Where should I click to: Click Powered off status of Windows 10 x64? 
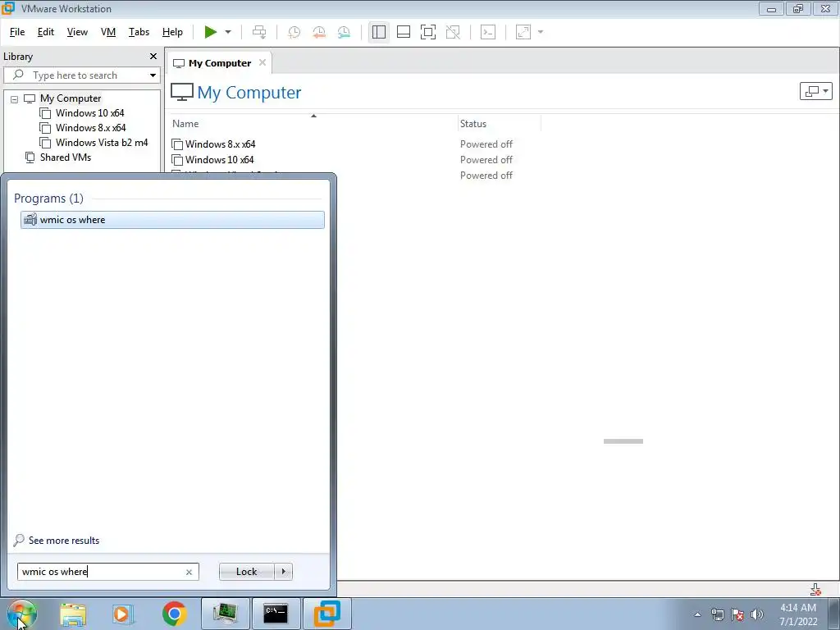tap(486, 160)
